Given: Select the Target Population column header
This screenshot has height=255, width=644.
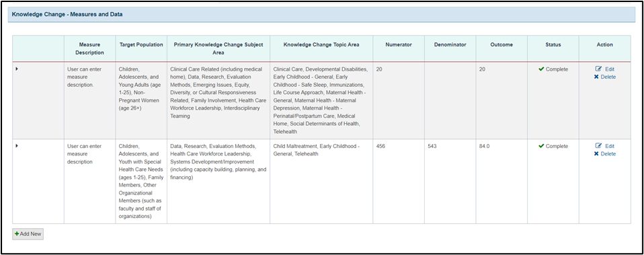Looking at the screenshot, I should tap(141, 45).
